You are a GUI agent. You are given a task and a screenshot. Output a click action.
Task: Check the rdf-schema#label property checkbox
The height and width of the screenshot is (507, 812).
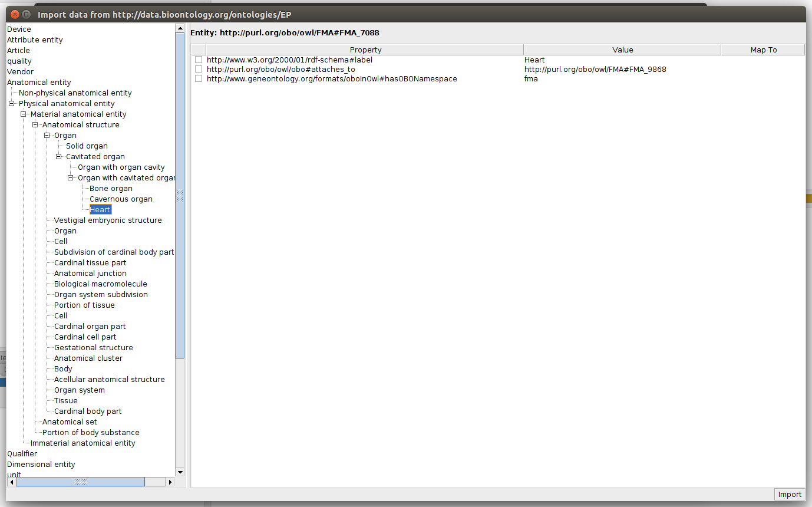click(199, 60)
